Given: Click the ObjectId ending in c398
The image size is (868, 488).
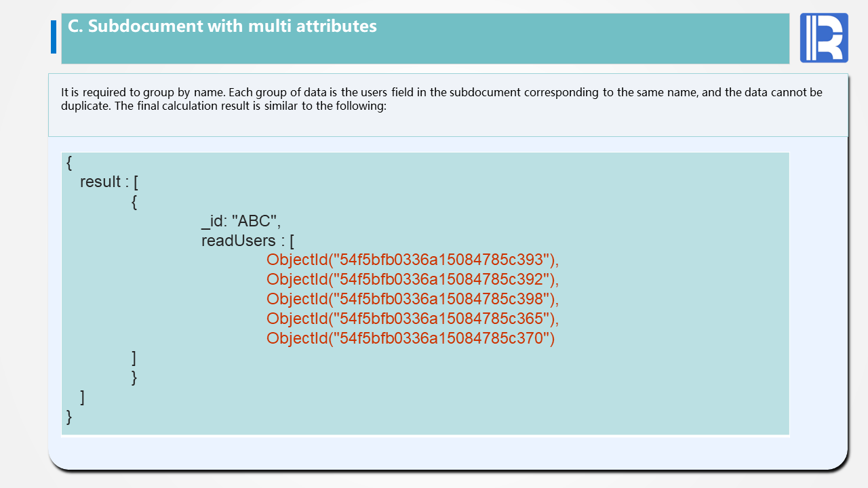Looking at the screenshot, I should [x=412, y=299].
